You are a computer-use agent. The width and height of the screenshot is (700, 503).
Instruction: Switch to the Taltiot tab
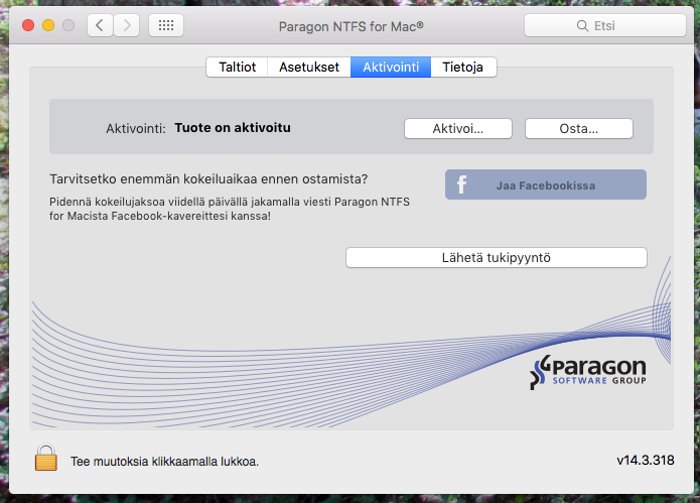237,67
